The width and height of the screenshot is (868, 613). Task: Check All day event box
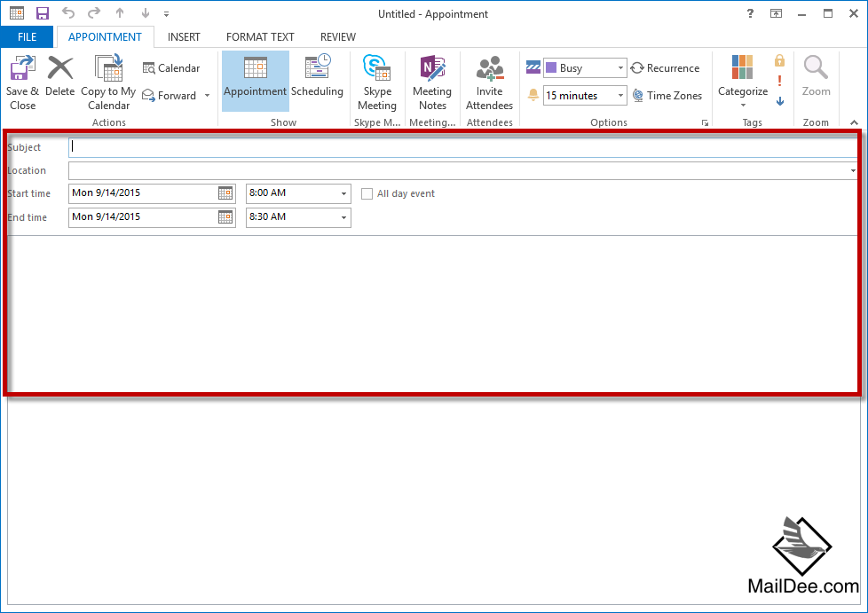(367, 193)
